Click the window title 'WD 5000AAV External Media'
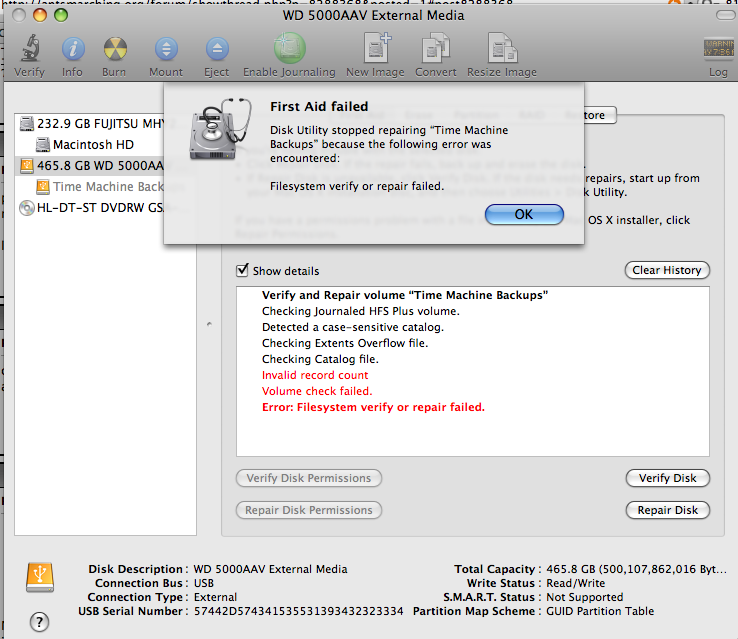This screenshot has height=639, width=738. pos(373,16)
